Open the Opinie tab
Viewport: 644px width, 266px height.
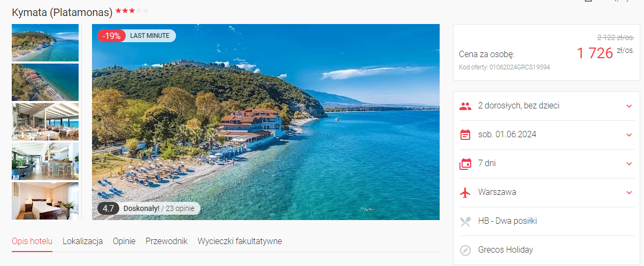click(x=124, y=241)
